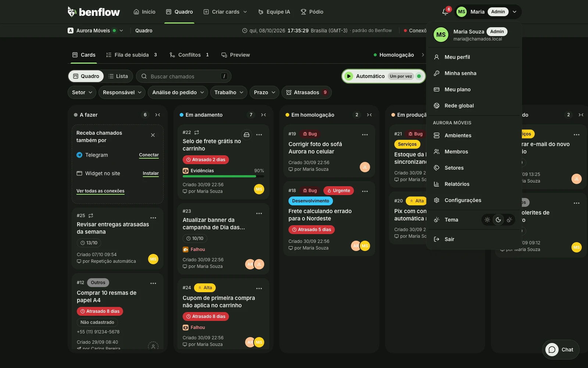Screen dimensions: 588x368
Task: Open the notifications bell
Action: [x=445, y=12]
